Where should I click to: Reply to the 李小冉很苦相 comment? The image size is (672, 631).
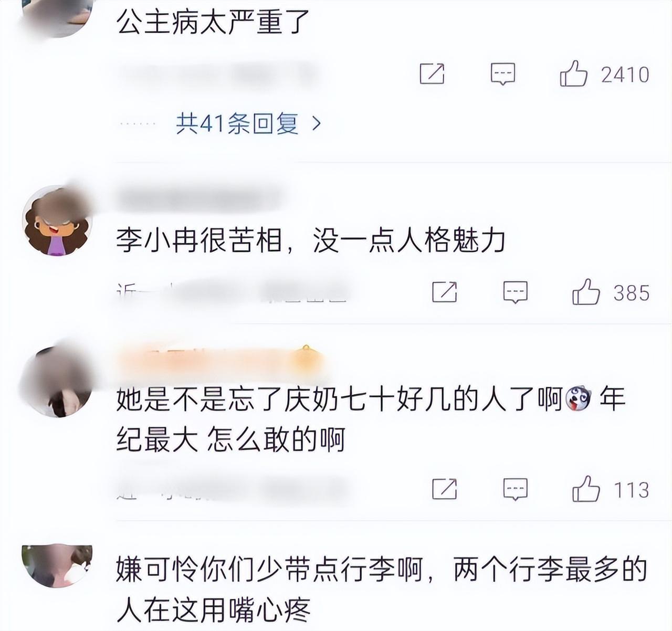click(x=515, y=292)
